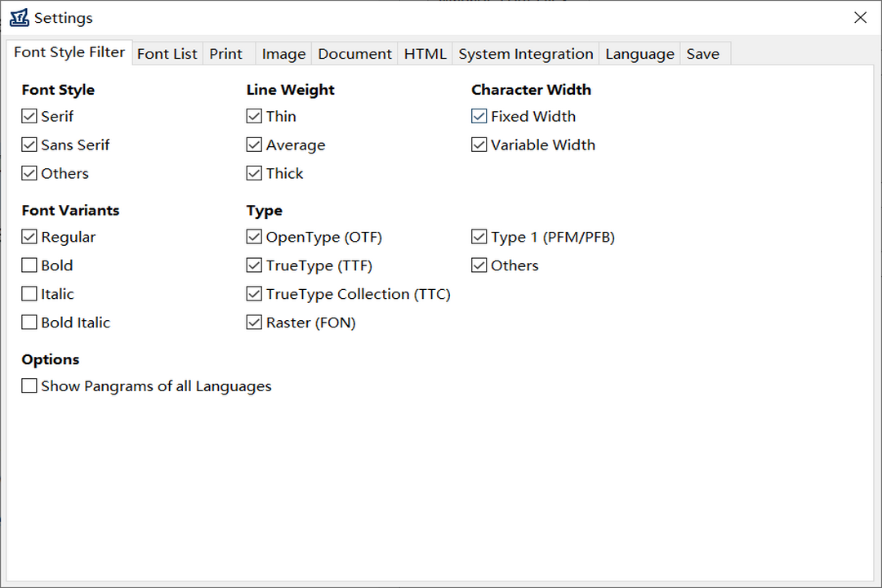
Task: Uncheck Fixed Width character width
Action: (x=479, y=117)
